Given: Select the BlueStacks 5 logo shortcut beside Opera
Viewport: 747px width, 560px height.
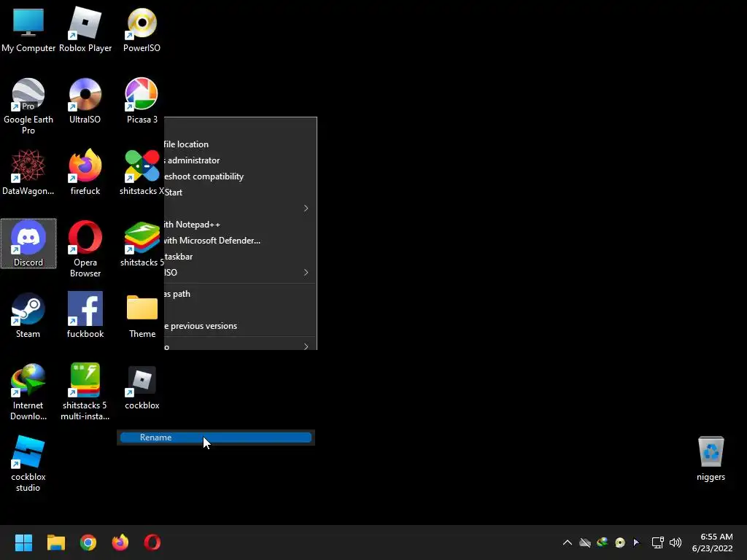Looking at the screenshot, I should 142,244.
